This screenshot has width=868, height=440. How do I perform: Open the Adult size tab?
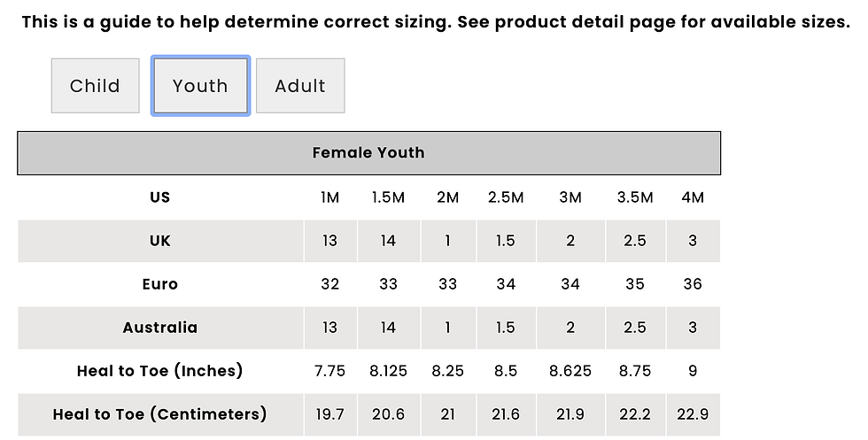click(x=300, y=86)
